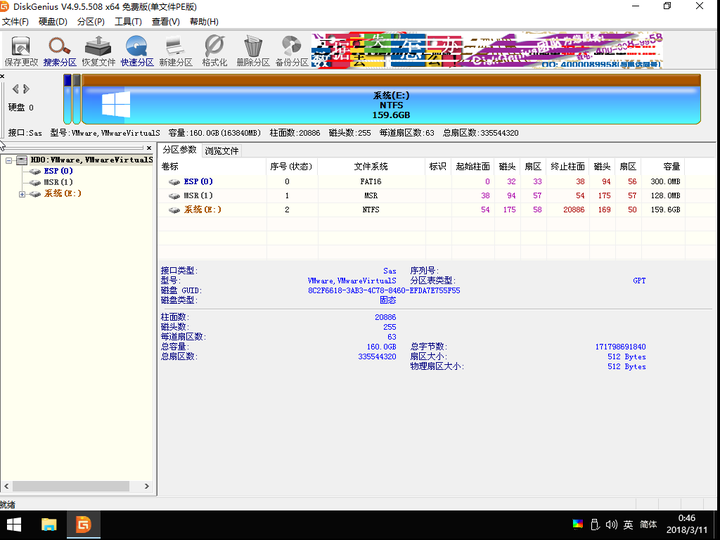Click the GPT partition table type value
The height and width of the screenshot is (540, 720).
(x=639, y=281)
